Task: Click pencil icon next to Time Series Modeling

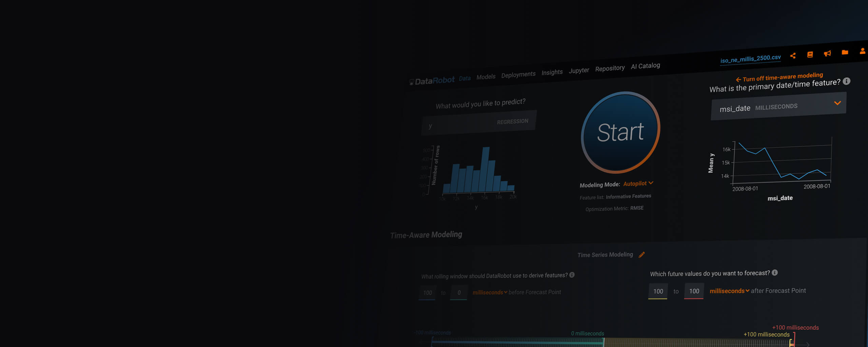Action: [x=642, y=255]
